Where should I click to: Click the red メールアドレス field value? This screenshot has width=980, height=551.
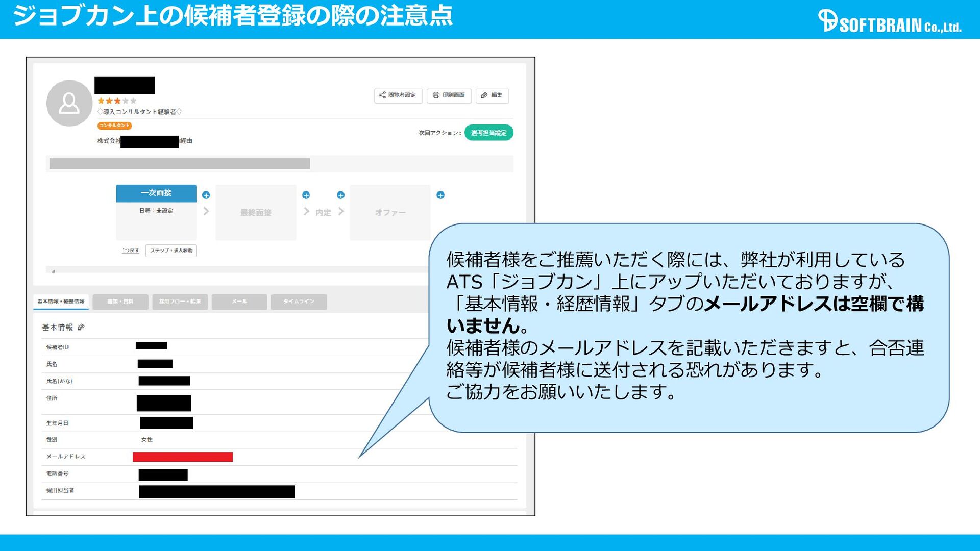pos(183,457)
